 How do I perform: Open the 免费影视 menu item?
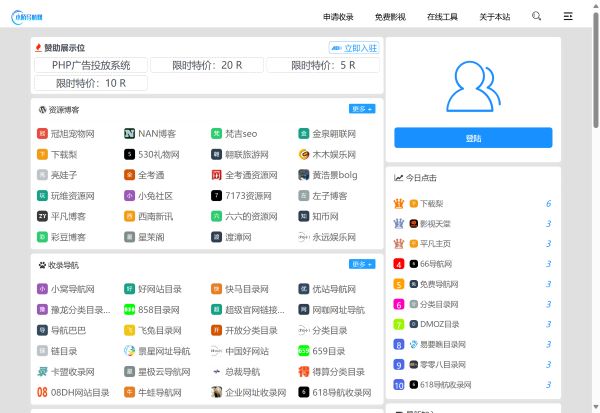[x=390, y=17]
